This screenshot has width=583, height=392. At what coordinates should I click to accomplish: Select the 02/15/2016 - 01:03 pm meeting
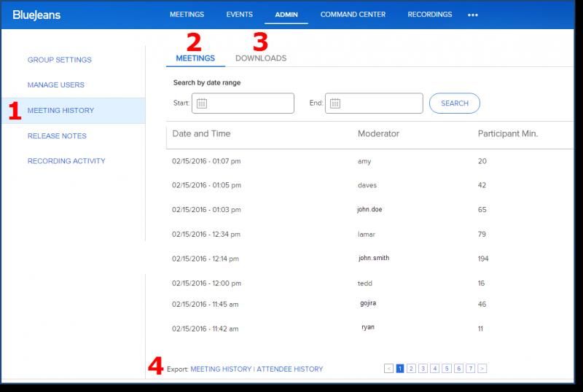[x=206, y=209]
